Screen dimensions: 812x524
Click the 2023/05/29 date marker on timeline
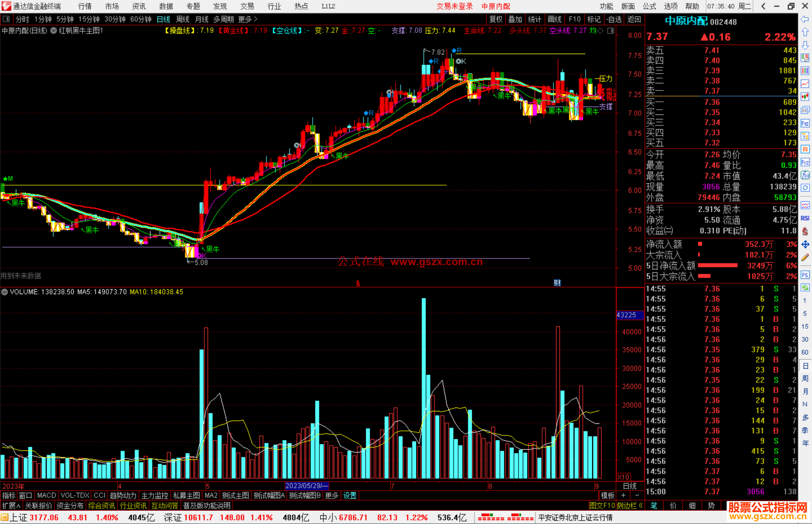[306, 486]
